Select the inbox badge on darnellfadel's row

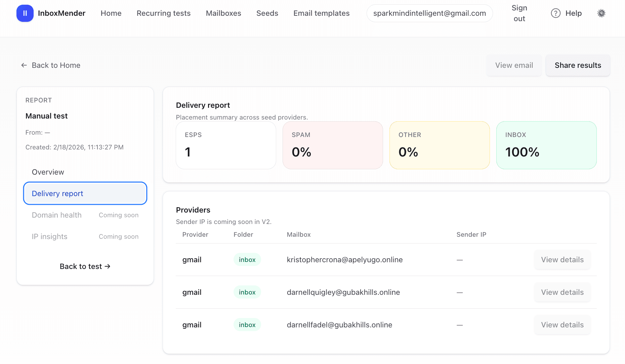[x=247, y=325]
